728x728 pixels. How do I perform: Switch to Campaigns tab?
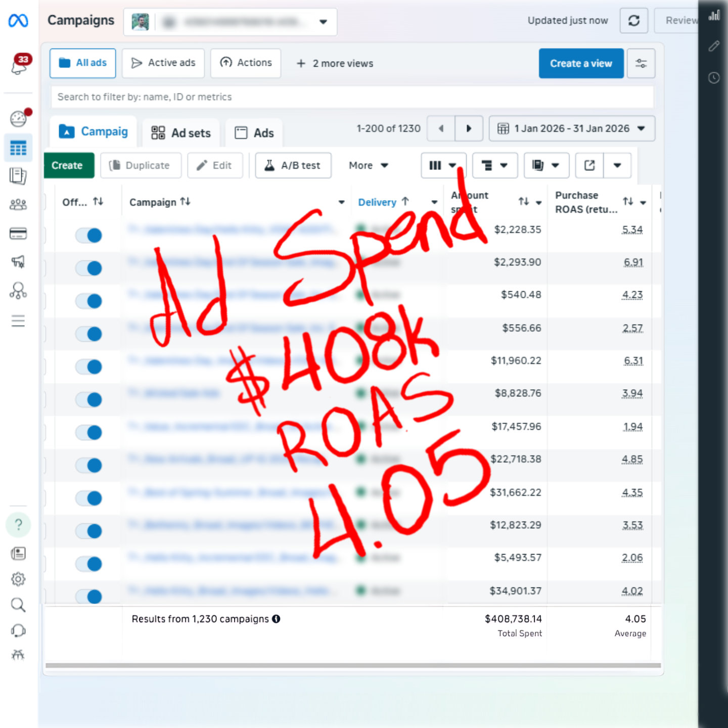[x=94, y=131]
